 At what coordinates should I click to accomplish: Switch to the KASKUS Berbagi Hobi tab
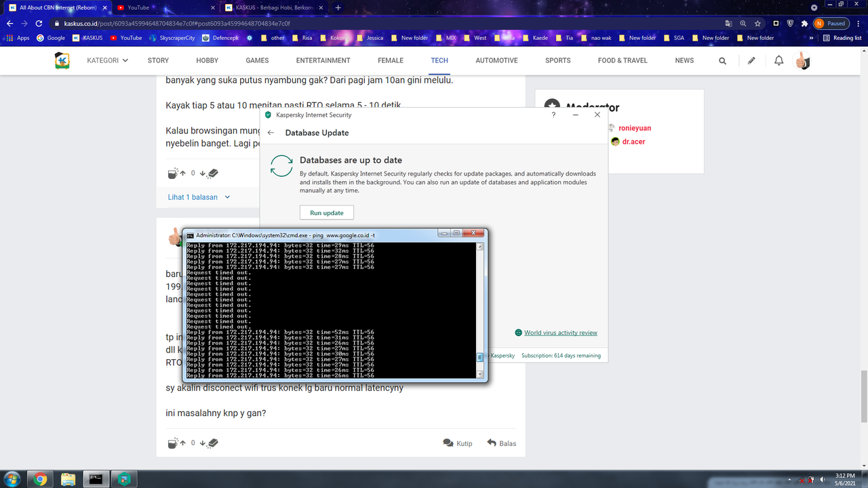pyautogui.click(x=274, y=7)
